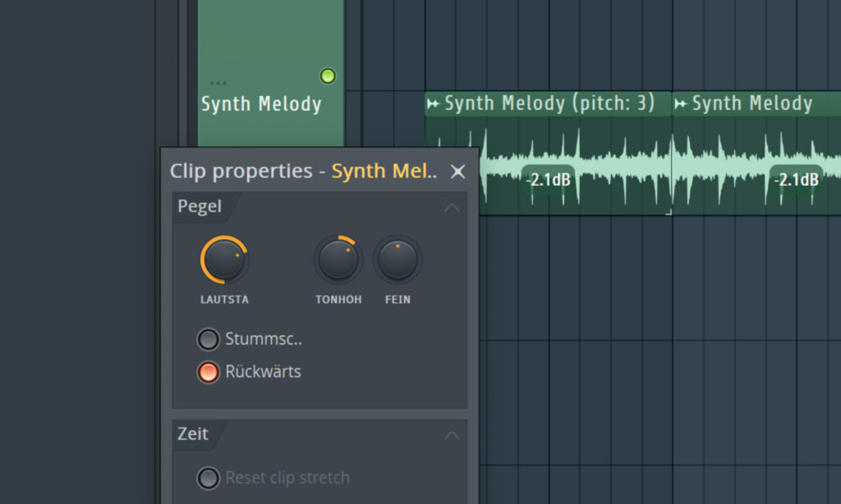Click the -2.1dB label on first clip
841x504 pixels.
548,180
